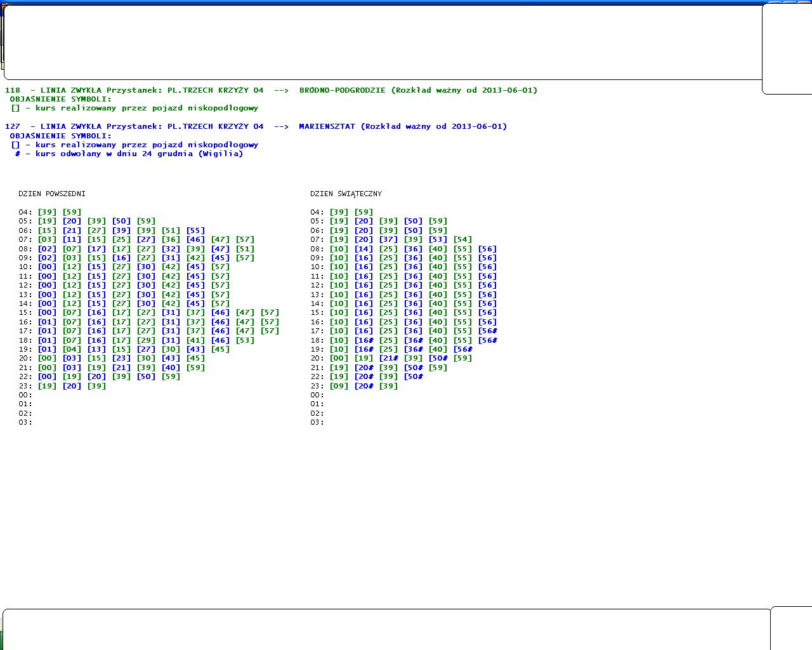Click [57] in weekday 17 hour row
812x650 pixels.
click(270, 331)
